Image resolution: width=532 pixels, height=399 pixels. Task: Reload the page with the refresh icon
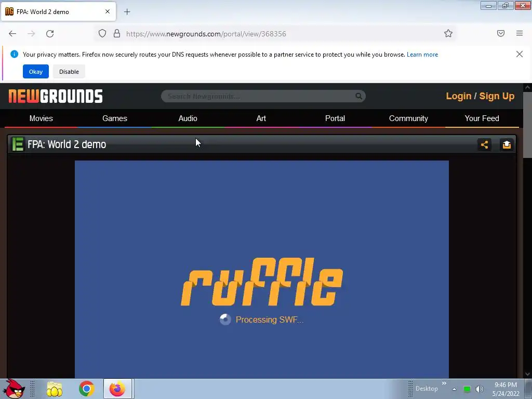point(50,34)
